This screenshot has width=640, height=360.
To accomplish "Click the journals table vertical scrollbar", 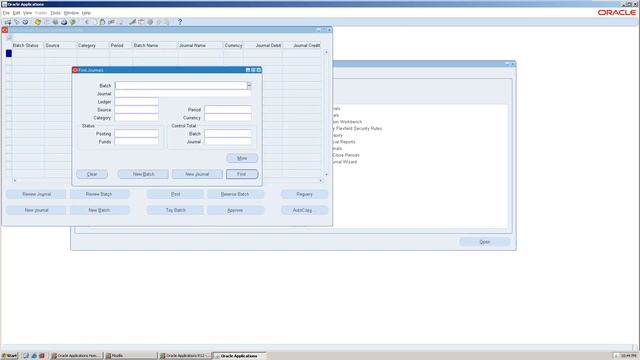I will pos(326,113).
